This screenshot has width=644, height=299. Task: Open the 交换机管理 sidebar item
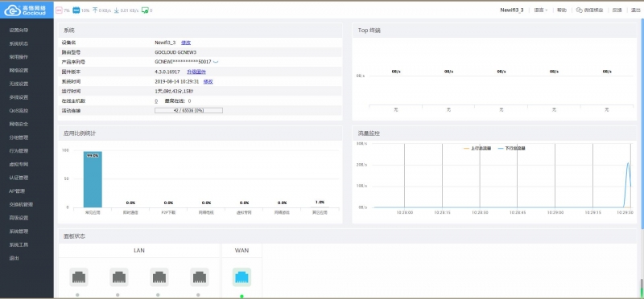(x=21, y=204)
